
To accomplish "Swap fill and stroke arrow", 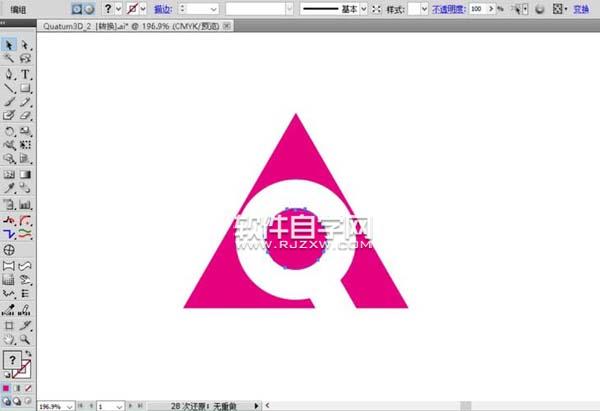I will point(28,354).
